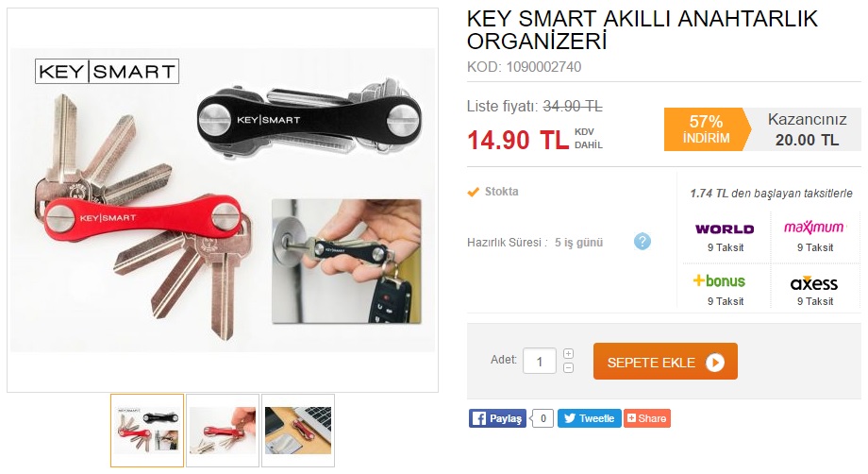Select first thumbnail with red and black keyholders
Image resolution: width=868 pixels, height=474 pixels.
point(147,431)
